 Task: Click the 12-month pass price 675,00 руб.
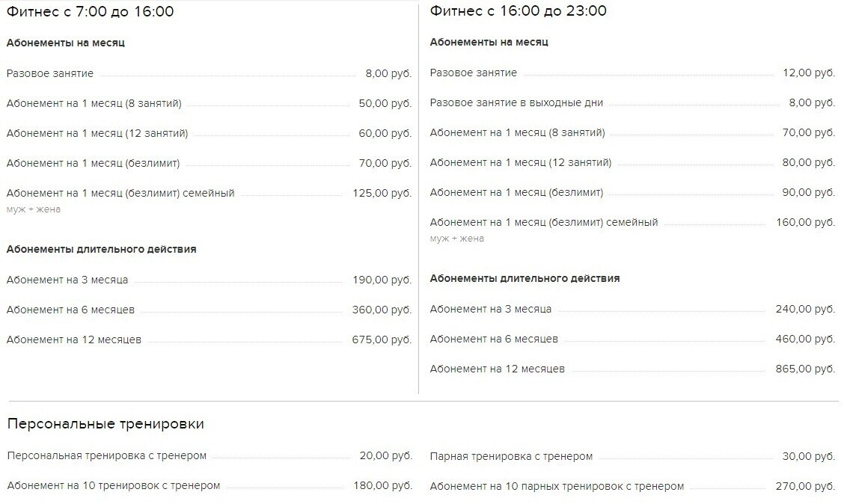point(382,339)
